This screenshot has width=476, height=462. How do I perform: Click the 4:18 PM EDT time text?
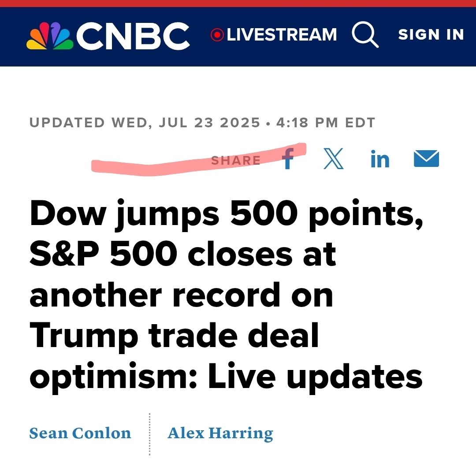coord(326,123)
